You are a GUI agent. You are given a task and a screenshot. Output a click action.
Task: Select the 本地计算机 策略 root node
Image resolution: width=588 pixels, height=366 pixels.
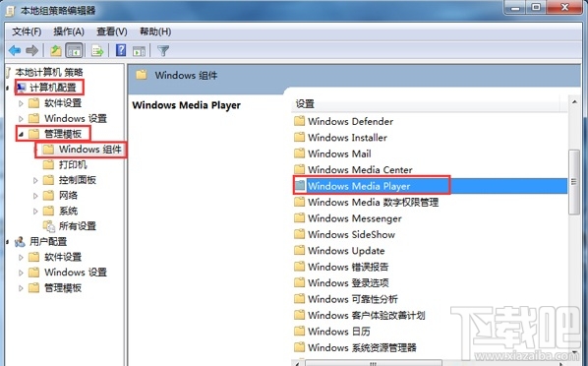[x=49, y=72]
